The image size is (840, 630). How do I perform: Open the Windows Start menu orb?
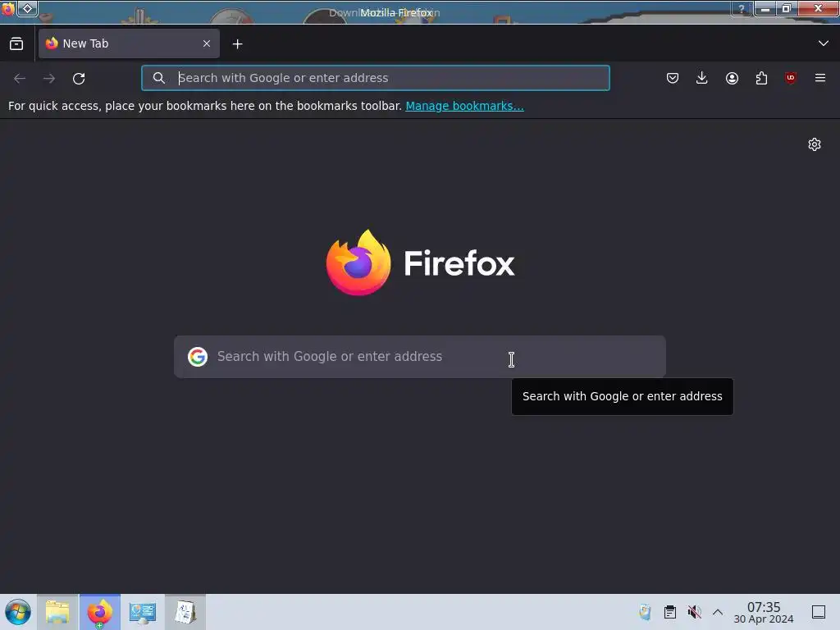[18, 612]
